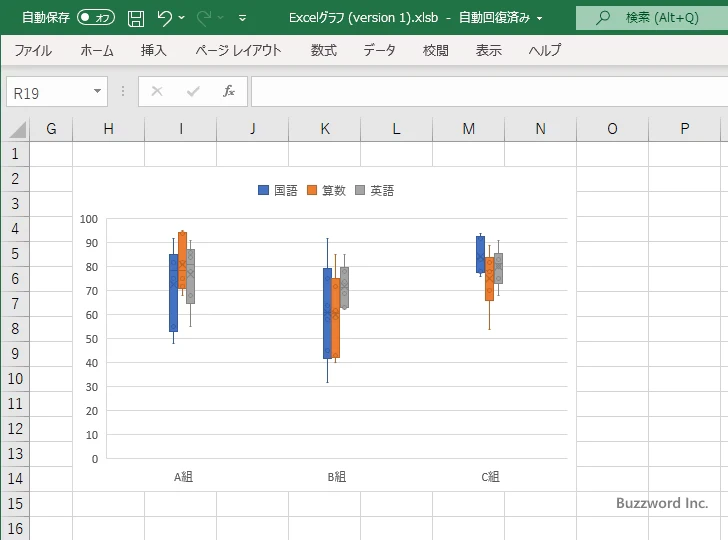Select column K header
This screenshot has height=540, width=728.
tap(325, 129)
